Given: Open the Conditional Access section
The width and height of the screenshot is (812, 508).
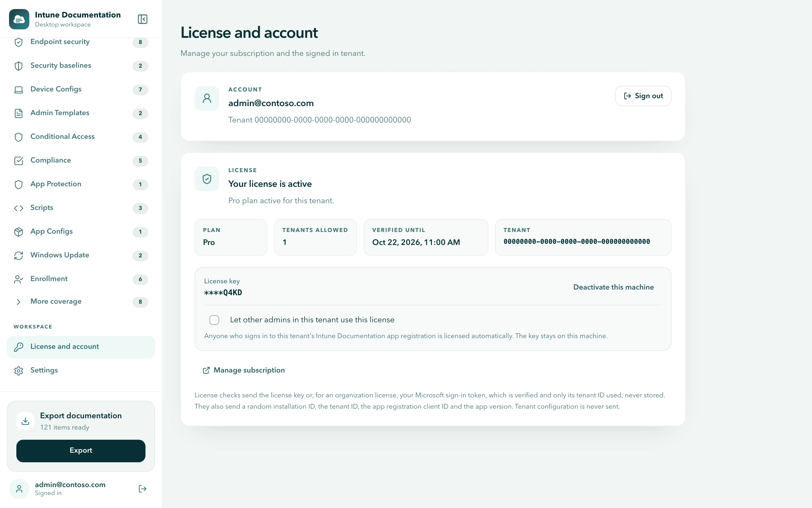Looking at the screenshot, I should click(81, 137).
